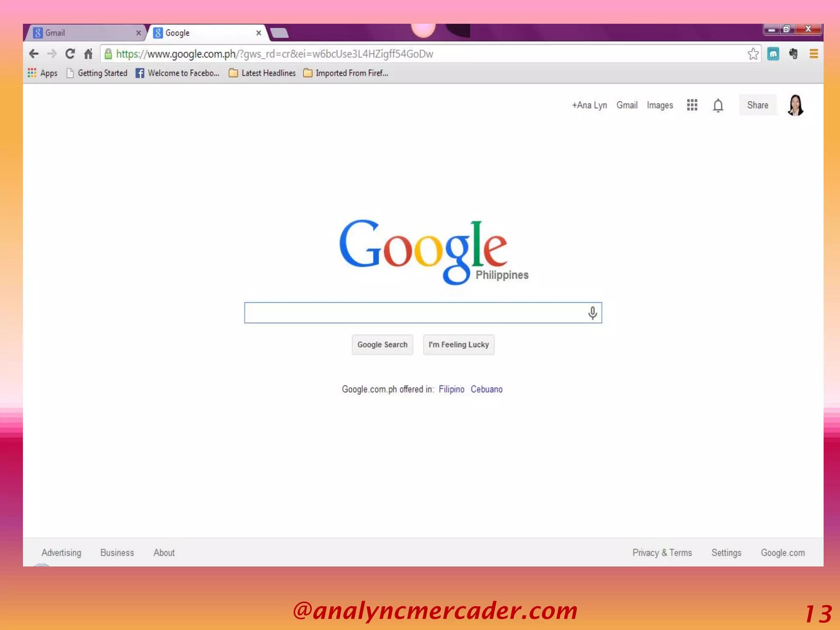Expand the Imported From Firefox folder
Image resolution: width=840 pixels, height=630 pixels.
pos(346,73)
